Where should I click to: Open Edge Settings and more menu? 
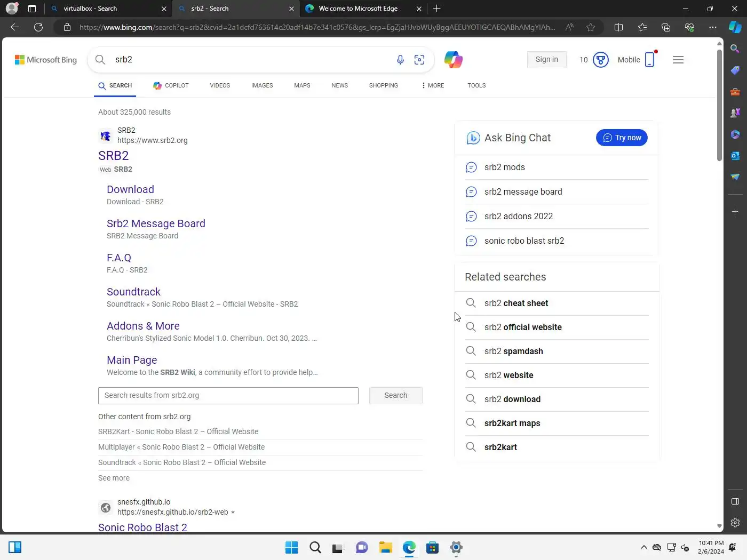713,27
